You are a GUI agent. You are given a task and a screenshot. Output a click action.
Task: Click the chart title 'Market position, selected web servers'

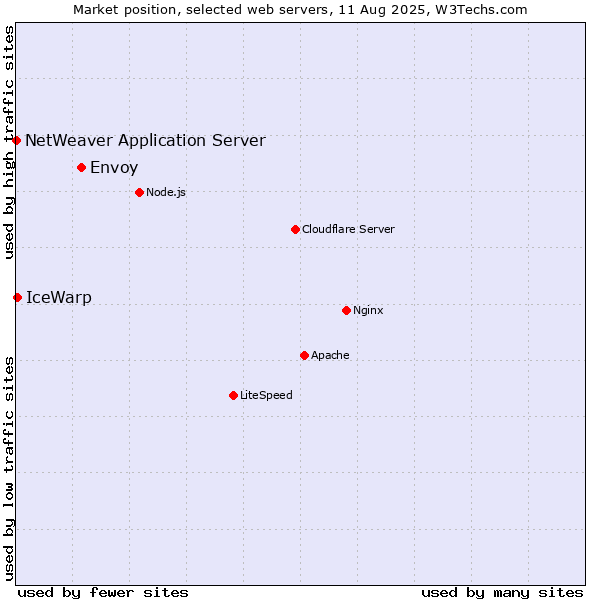click(x=201, y=10)
